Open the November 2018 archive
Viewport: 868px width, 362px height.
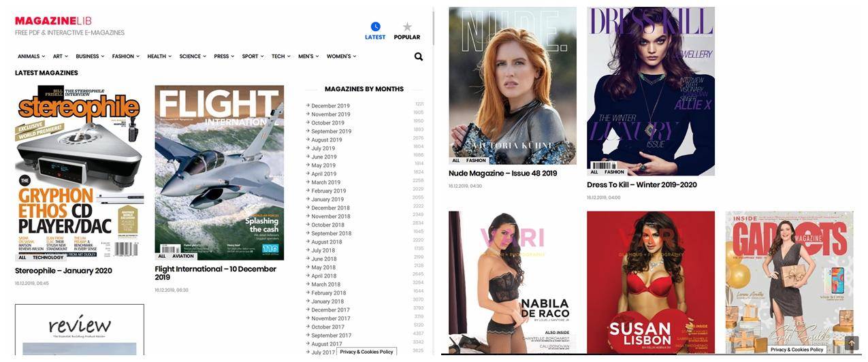330,216
